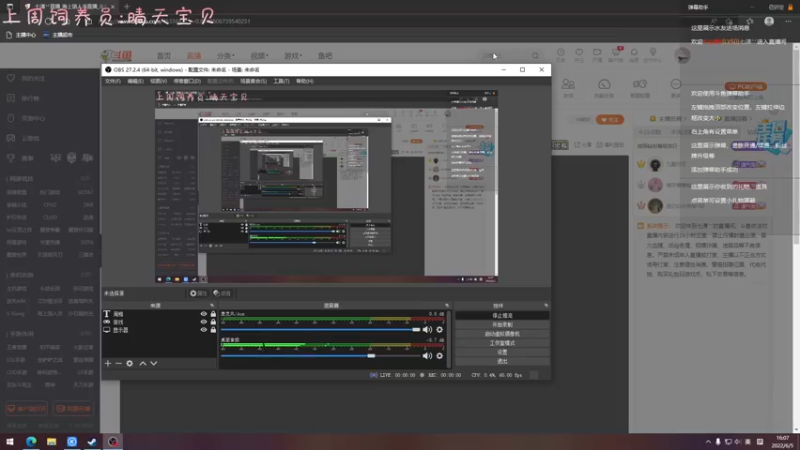
Task: Open browser new tab plus button
Action: 126,7
